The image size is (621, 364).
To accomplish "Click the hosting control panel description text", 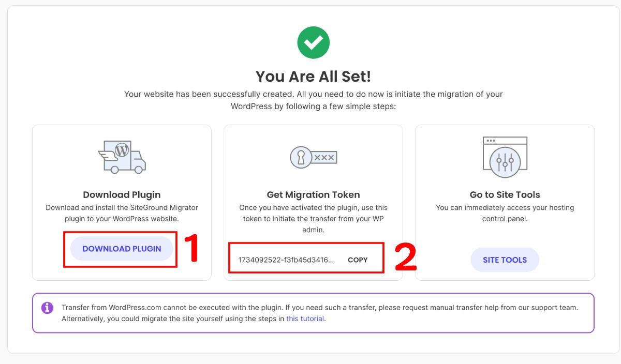I will point(505,213).
